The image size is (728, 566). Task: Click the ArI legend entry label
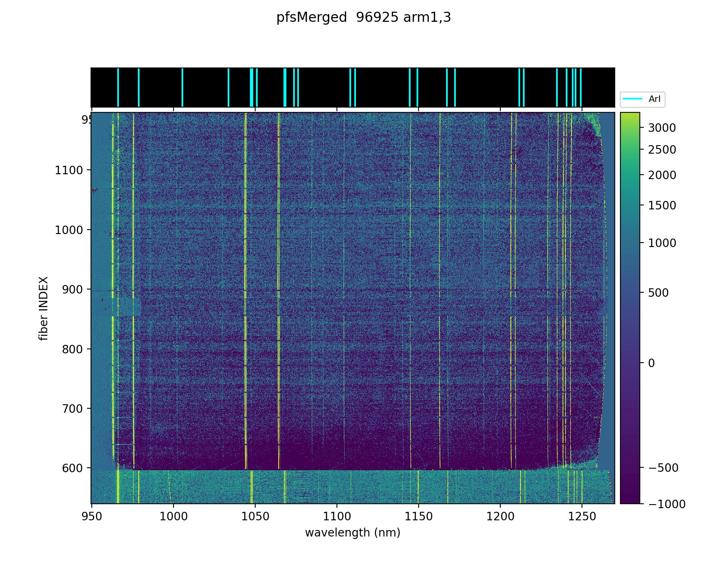click(654, 99)
